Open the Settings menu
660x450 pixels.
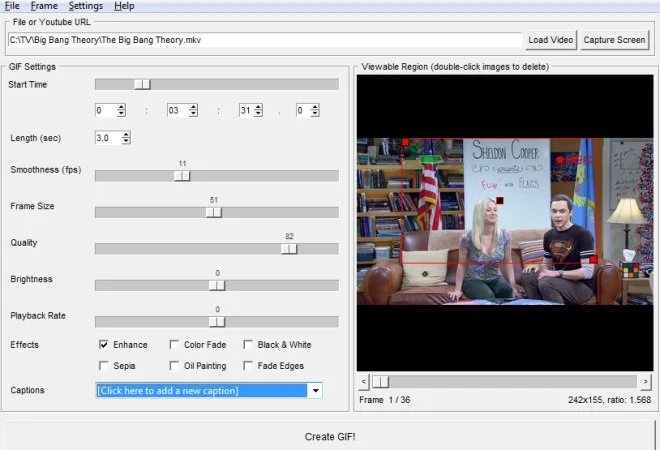86,6
